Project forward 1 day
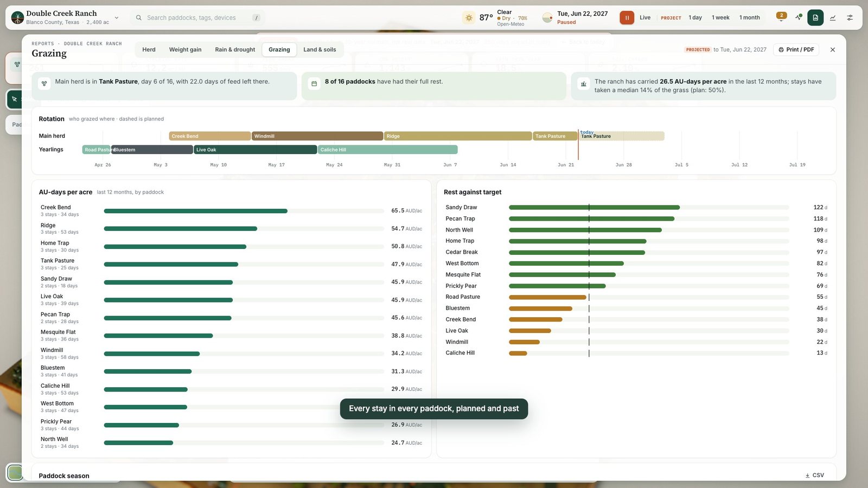Image resolution: width=868 pixels, height=488 pixels. pyautogui.click(x=695, y=18)
